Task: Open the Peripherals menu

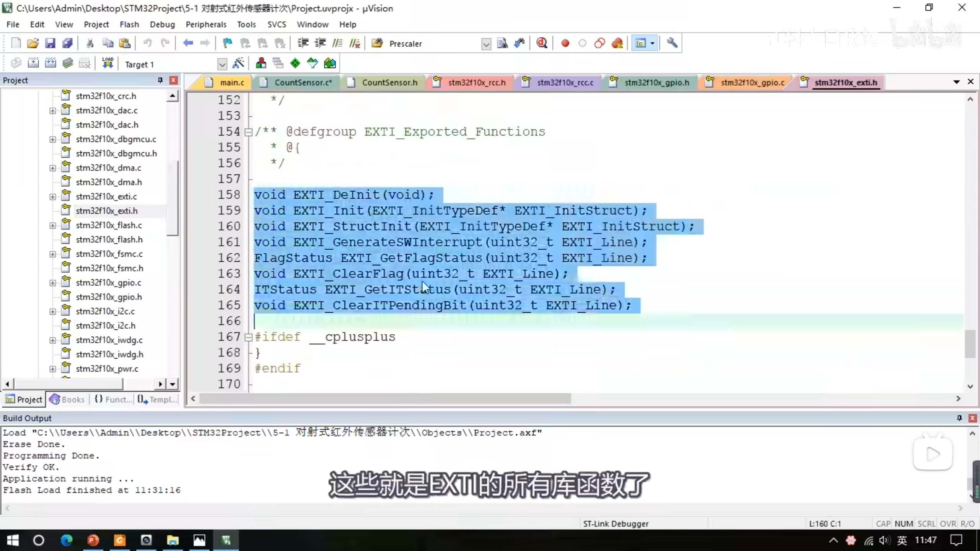Action: pyautogui.click(x=206, y=24)
